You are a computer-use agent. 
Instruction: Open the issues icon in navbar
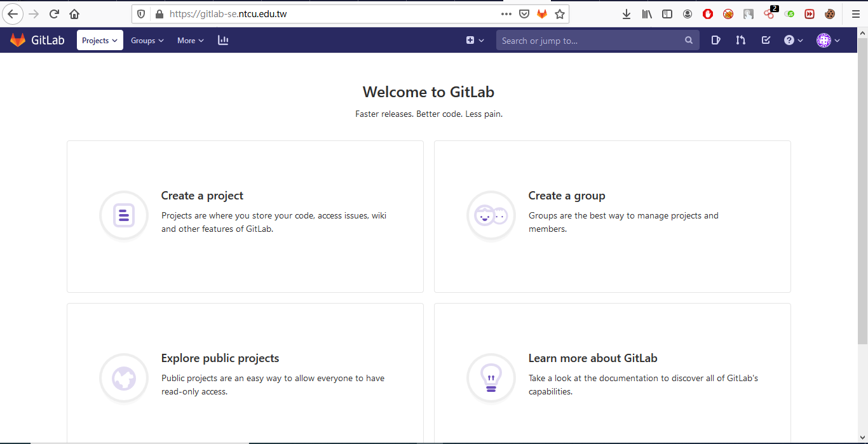[x=716, y=40]
